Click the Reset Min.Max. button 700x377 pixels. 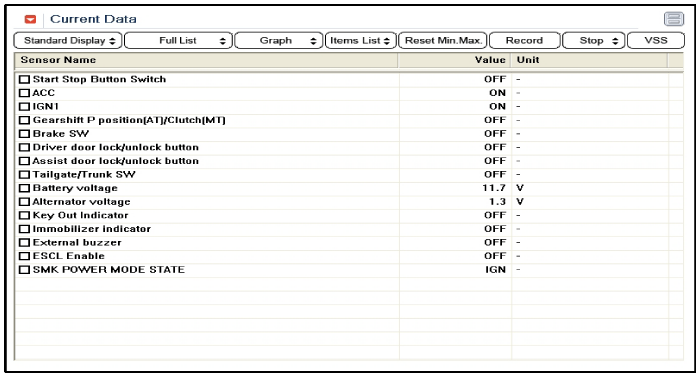[x=443, y=41]
